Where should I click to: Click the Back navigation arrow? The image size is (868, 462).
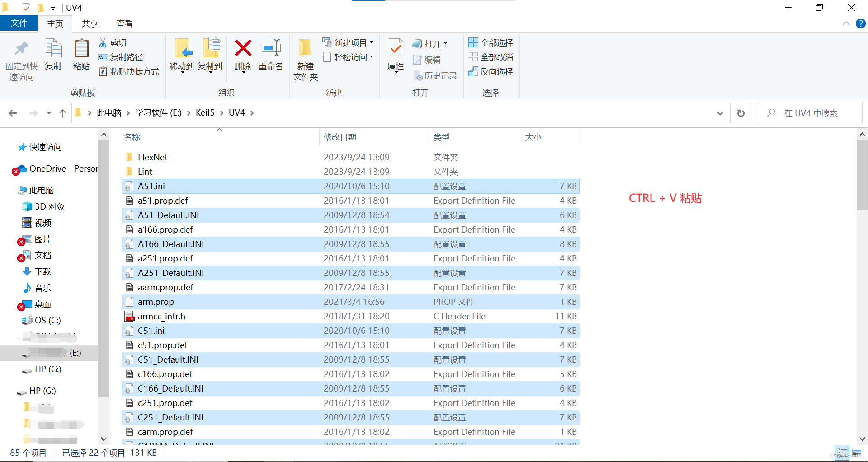coord(13,113)
